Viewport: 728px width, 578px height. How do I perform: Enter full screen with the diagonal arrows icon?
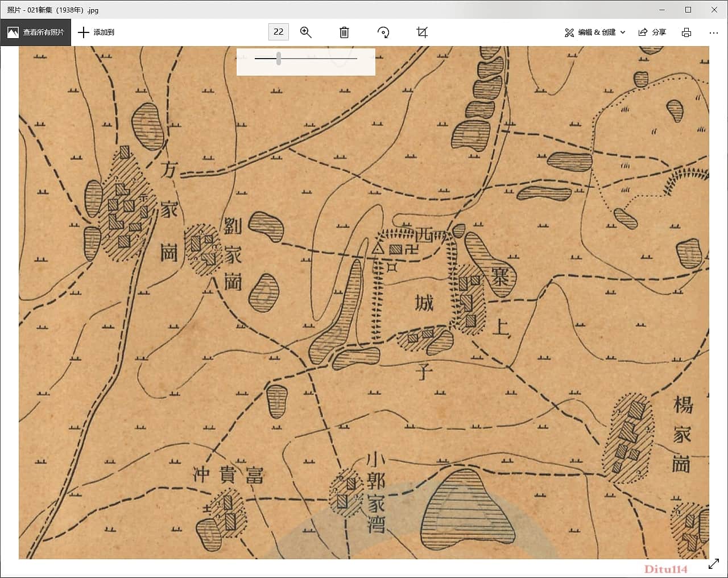click(x=714, y=564)
